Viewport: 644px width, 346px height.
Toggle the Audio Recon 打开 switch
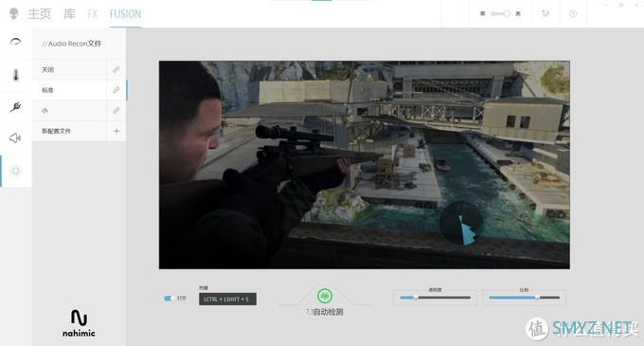(169, 299)
